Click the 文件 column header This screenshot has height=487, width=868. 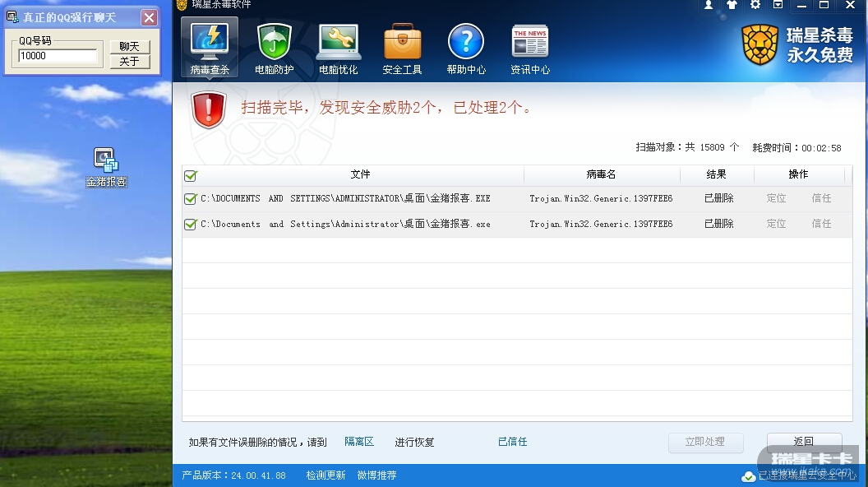(360, 174)
